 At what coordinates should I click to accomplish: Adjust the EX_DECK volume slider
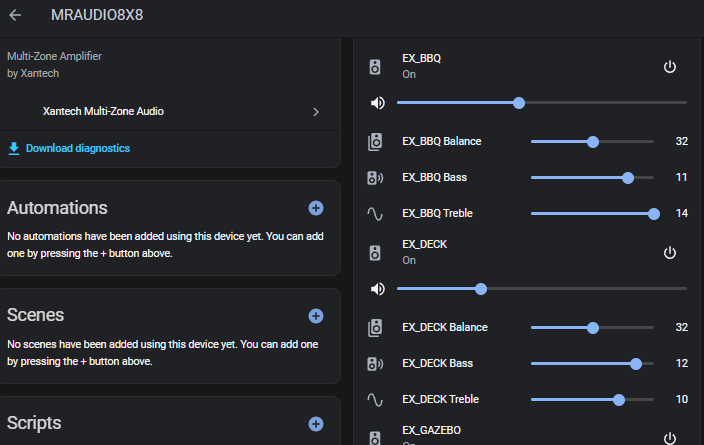click(x=481, y=289)
